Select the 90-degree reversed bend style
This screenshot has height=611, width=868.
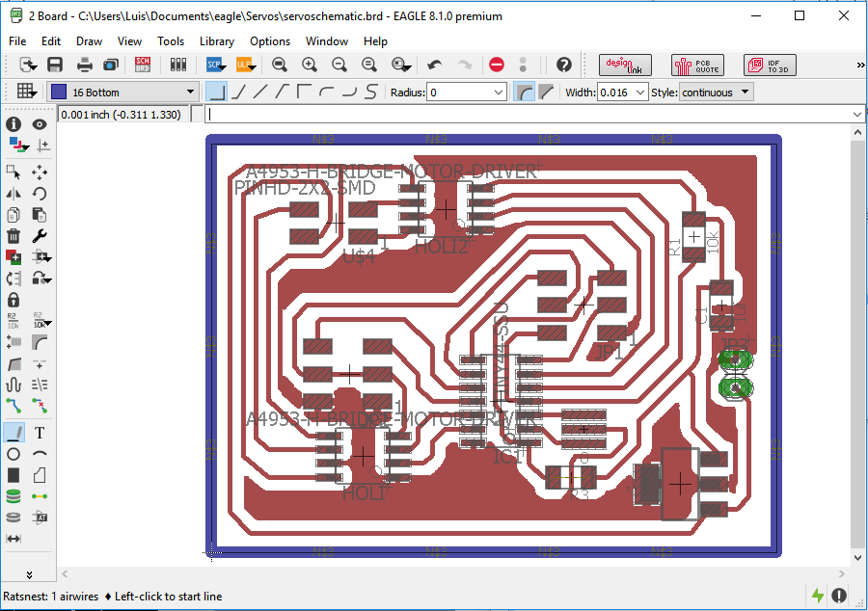(x=304, y=92)
